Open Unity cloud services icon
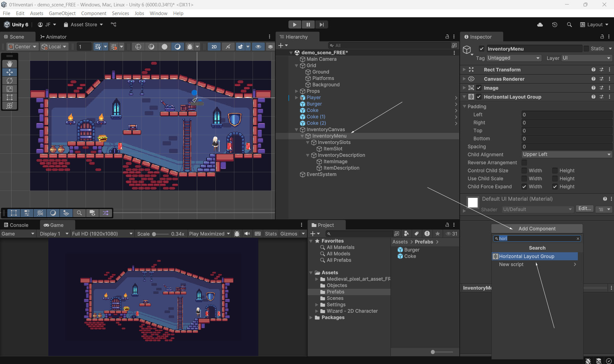614x364 pixels. (540, 25)
